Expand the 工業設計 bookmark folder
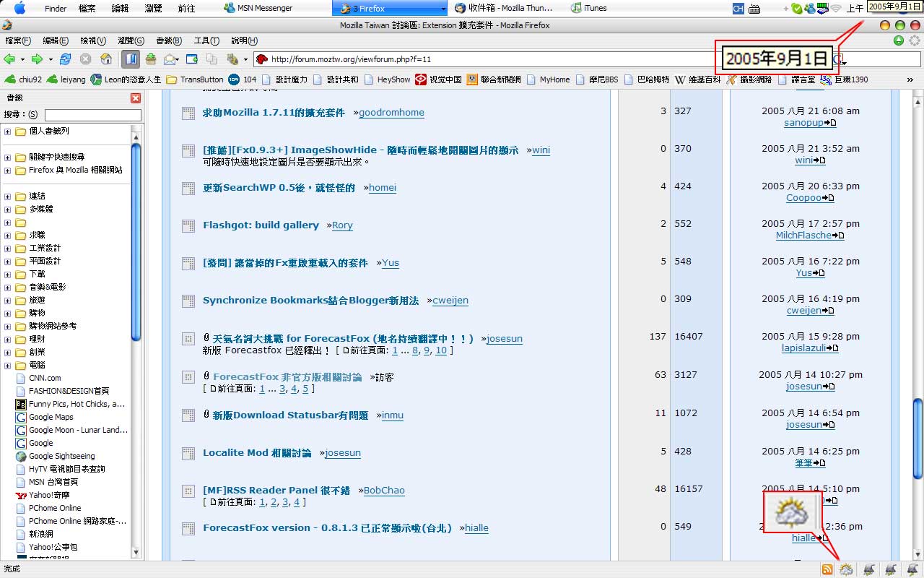The width and height of the screenshot is (924, 578). coord(7,249)
